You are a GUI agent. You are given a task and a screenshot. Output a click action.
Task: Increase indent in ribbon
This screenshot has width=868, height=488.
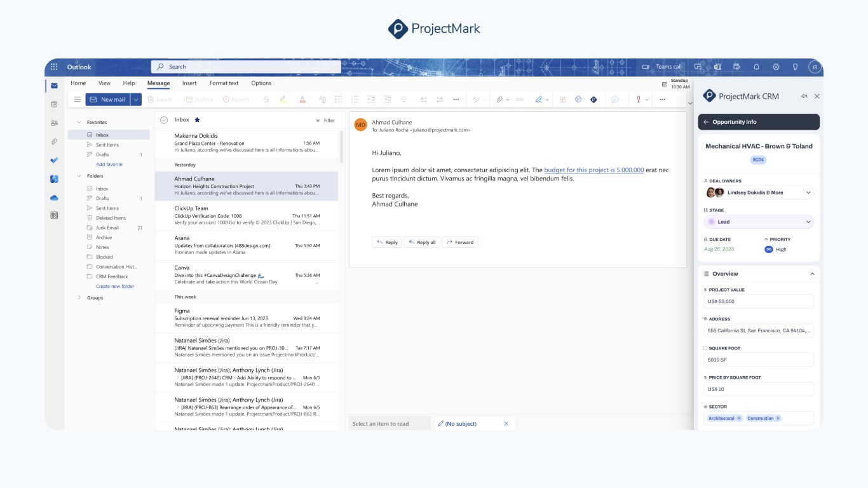[x=387, y=99]
